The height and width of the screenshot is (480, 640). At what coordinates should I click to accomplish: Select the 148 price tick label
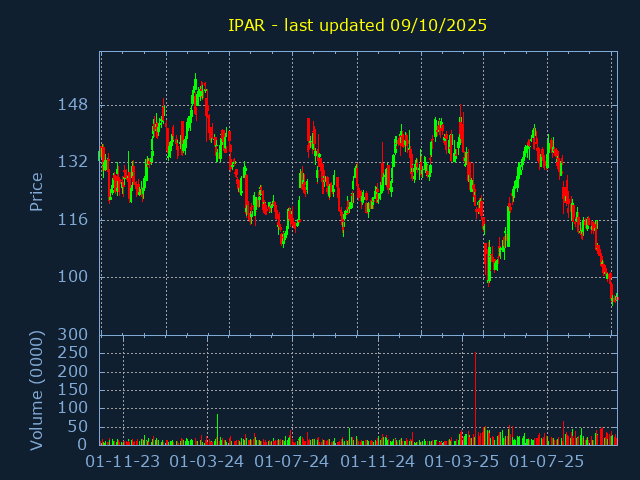tap(72, 105)
